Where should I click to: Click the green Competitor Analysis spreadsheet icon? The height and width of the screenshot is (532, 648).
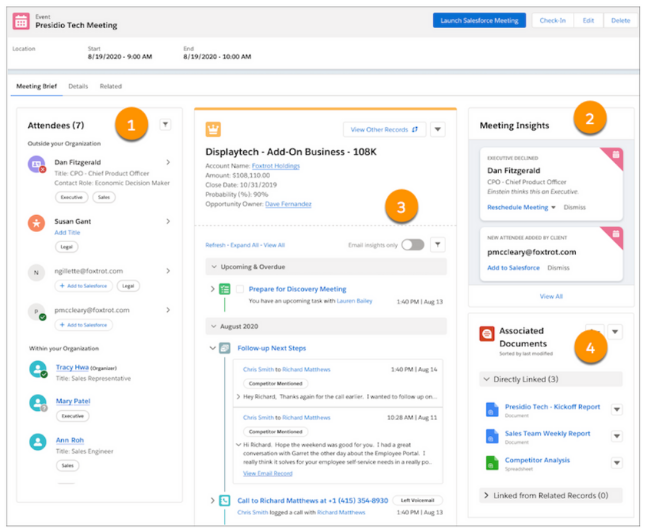pyautogui.click(x=492, y=463)
